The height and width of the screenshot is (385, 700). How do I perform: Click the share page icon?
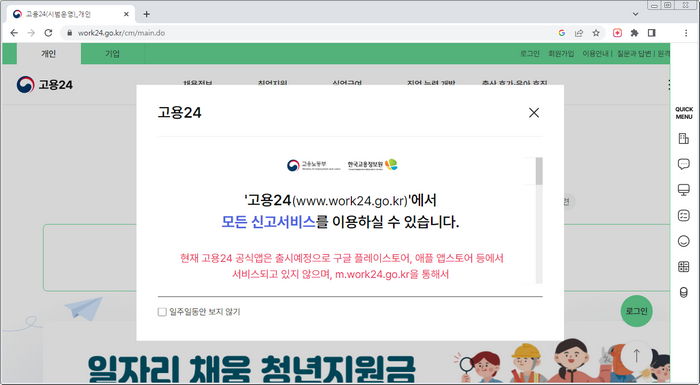pyautogui.click(x=579, y=33)
